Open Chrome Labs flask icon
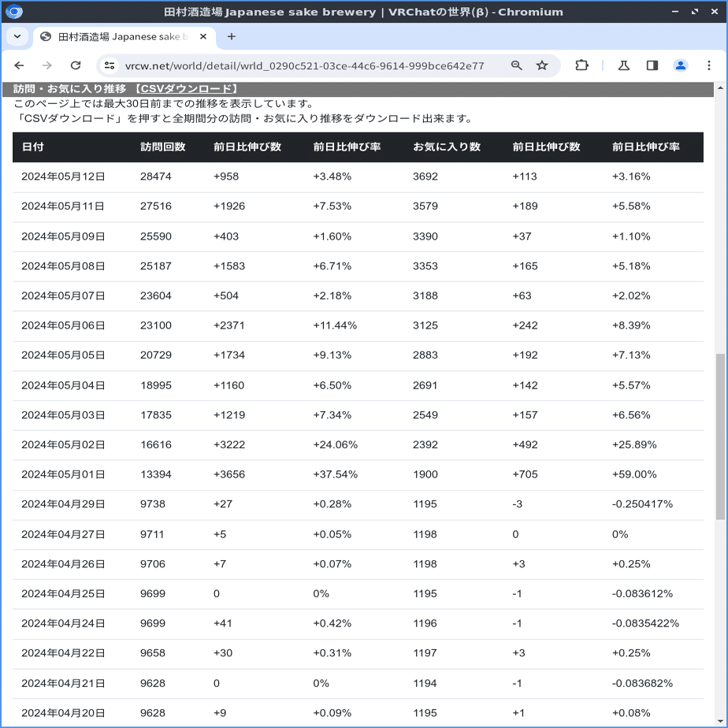This screenshot has height=728, width=728. point(623,65)
